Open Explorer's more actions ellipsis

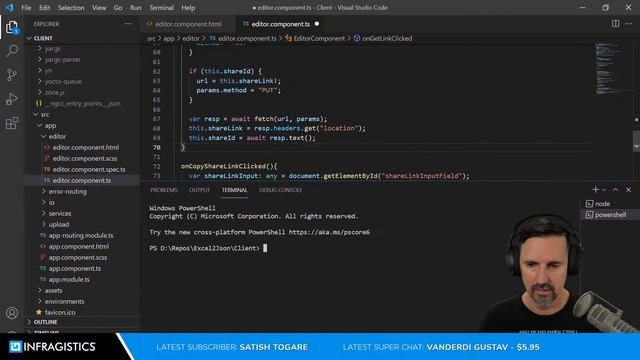click(128, 24)
